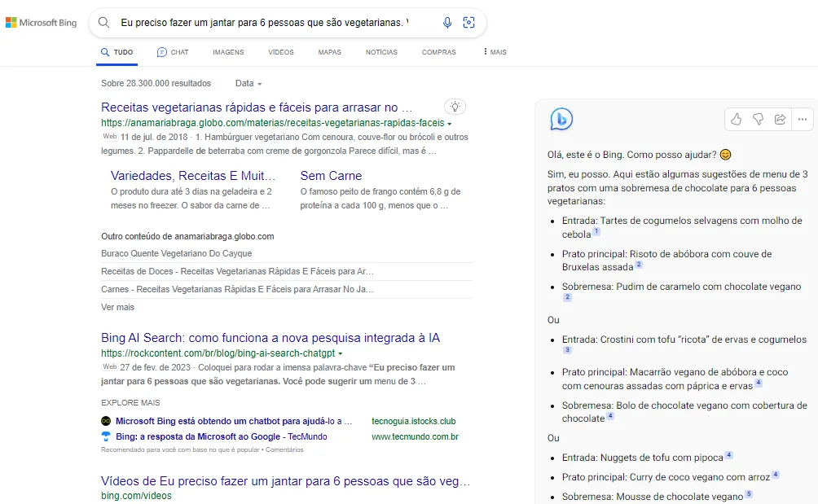
Task: Click the anamariabraga.globo.com green URL
Action: (x=273, y=123)
